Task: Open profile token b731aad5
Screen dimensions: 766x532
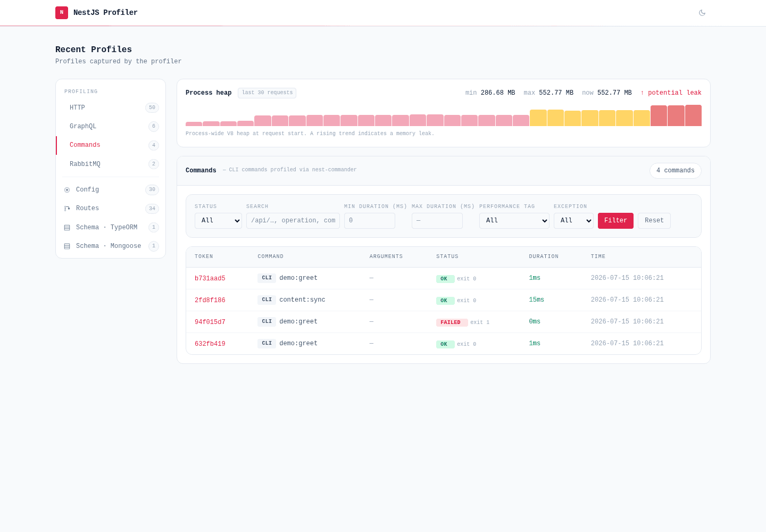Action: (210, 279)
